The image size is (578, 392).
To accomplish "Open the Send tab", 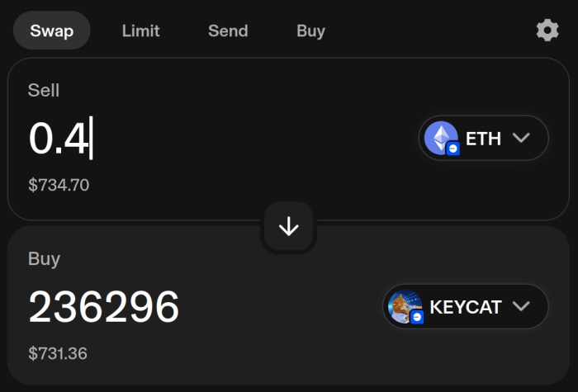I will (228, 31).
